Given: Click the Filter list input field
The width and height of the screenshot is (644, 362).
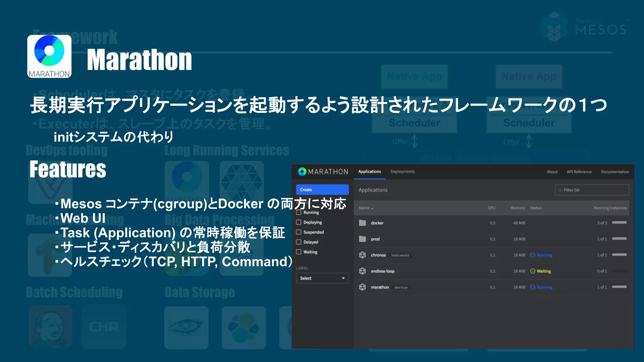Looking at the screenshot, I should [592, 190].
